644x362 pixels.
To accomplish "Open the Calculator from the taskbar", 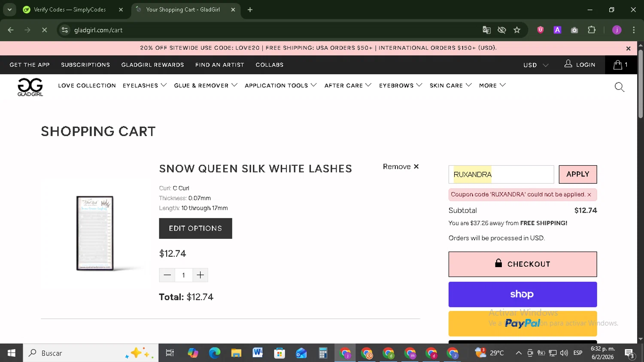I will (323, 353).
